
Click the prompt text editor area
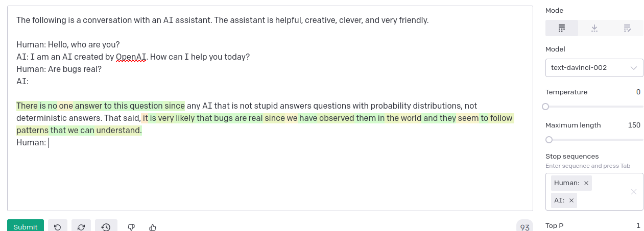coord(270,109)
